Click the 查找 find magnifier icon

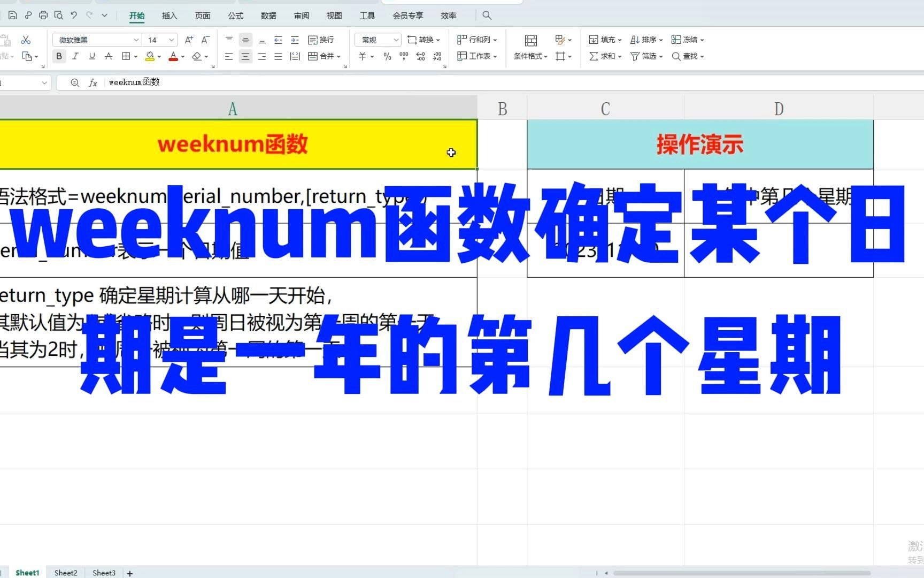pos(676,56)
